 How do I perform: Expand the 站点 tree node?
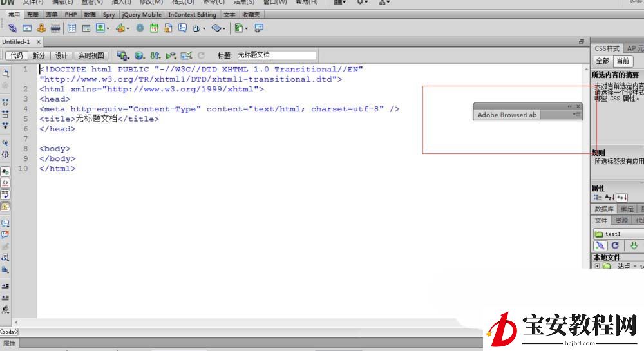coord(597,266)
